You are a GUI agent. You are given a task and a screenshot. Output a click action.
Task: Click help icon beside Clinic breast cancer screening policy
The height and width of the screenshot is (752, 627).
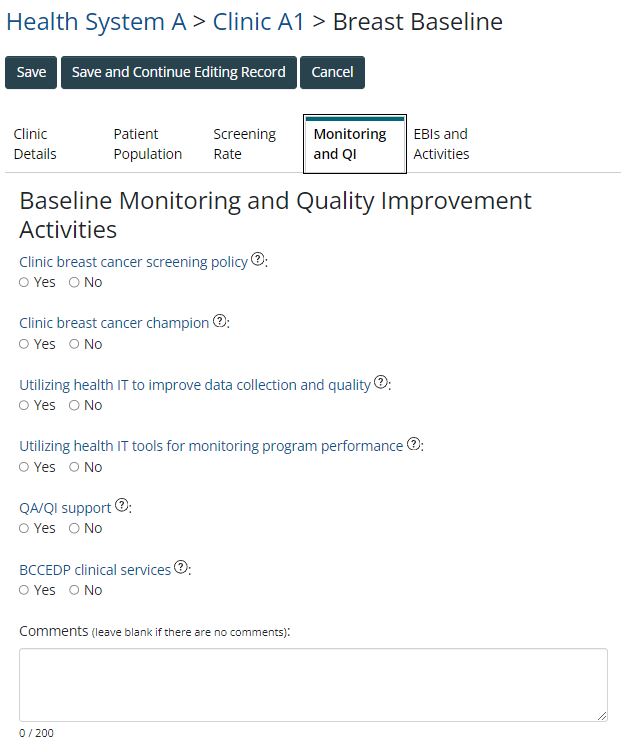point(258,260)
